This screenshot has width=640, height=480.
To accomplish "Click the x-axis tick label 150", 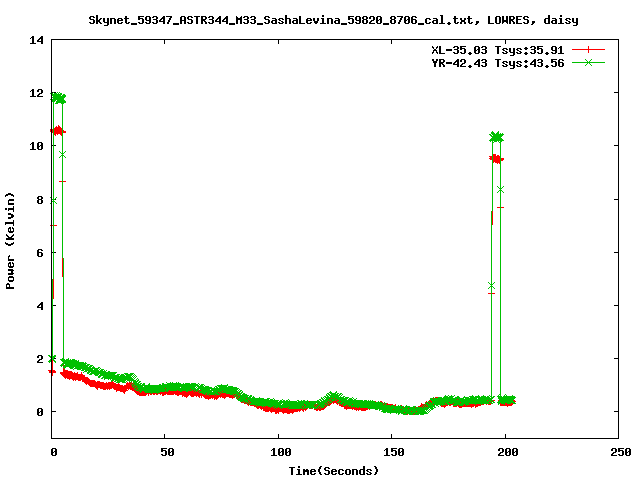I will click(x=394, y=452).
